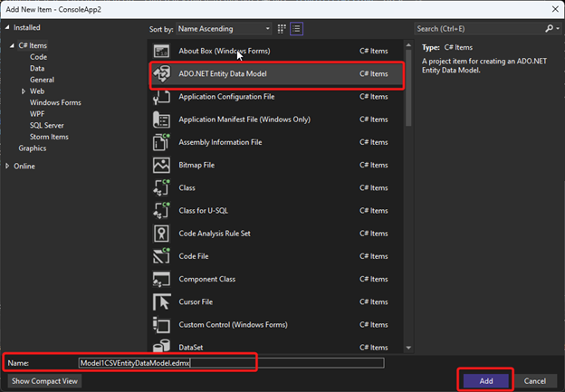Switch to medium icons list view

296,29
